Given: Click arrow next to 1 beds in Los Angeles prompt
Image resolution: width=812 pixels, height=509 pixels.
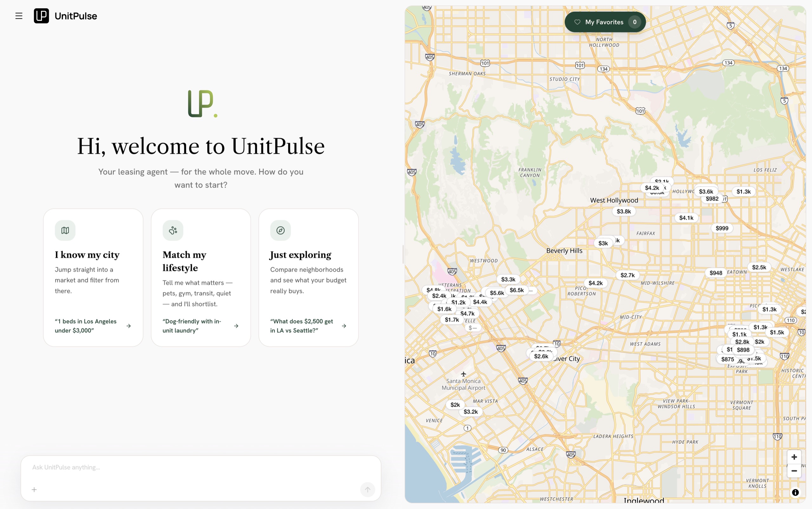Looking at the screenshot, I should coord(128,326).
